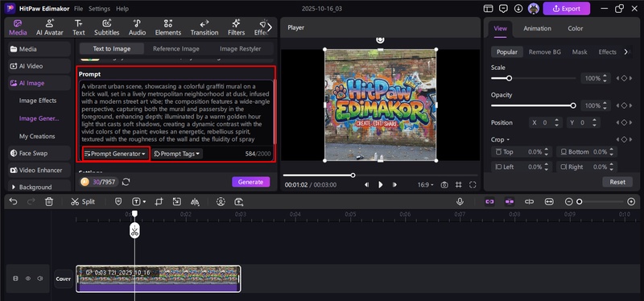Open the Subtitles tab
The height and width of the screenshot is (301, 644).
pyautogui.click(x=107, y=27)
